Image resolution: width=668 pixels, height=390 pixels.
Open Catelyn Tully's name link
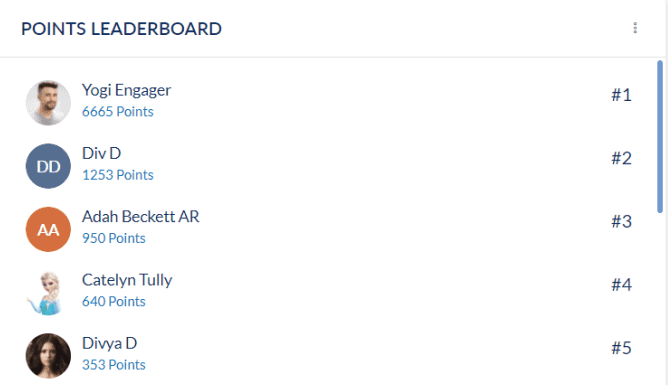127,280
